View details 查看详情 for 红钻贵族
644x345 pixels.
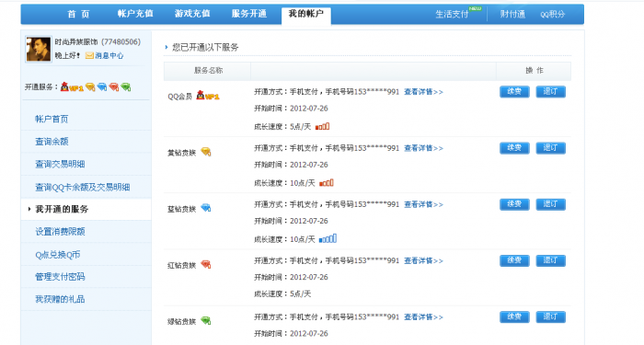tap(423, 260)
